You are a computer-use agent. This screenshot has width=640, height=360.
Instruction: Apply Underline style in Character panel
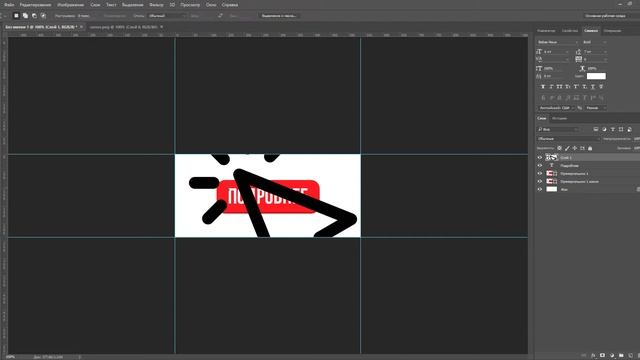point(593,87)
